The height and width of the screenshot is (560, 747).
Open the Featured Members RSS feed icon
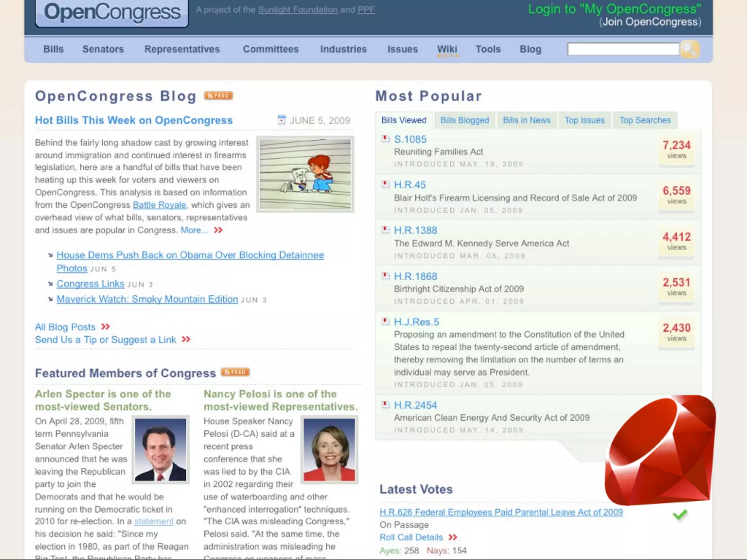click(x=235, y=372)
